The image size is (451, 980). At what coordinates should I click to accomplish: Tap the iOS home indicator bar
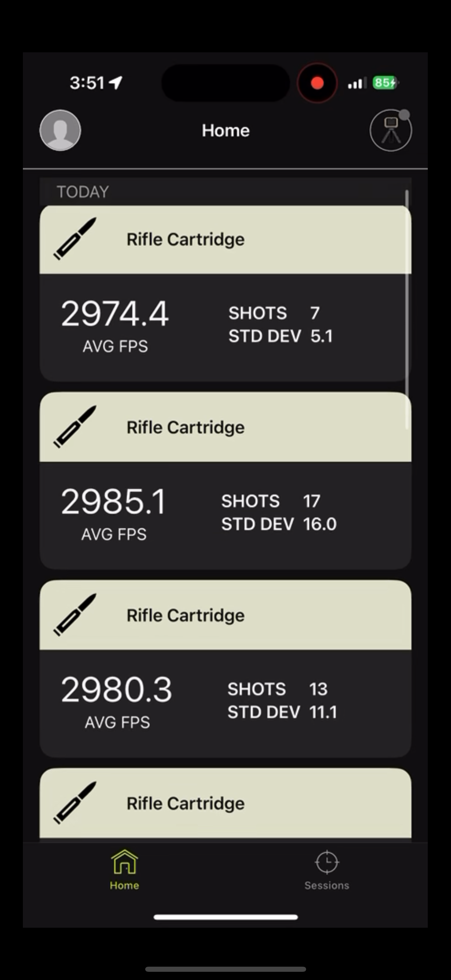coord(225,917)
